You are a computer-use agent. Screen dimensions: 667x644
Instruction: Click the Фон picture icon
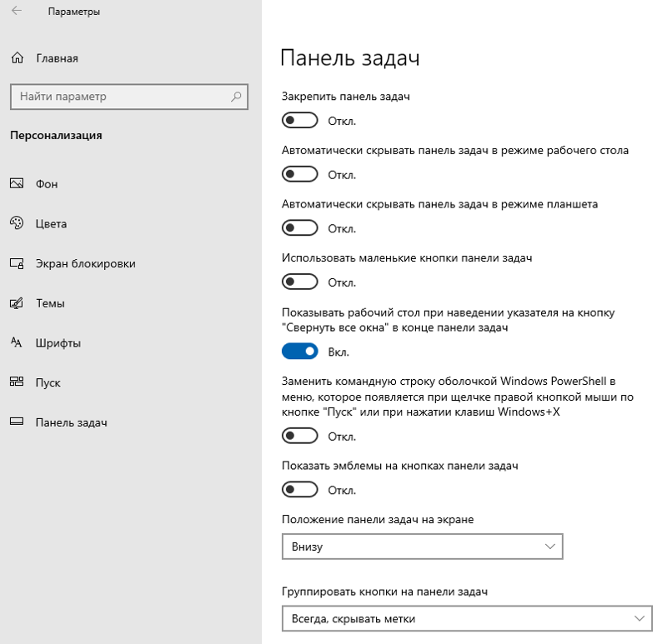(17, 183)
